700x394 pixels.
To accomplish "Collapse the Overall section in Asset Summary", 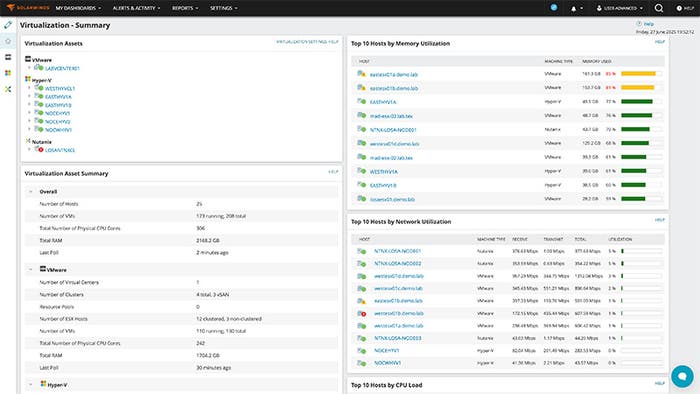I will (31, 191).
